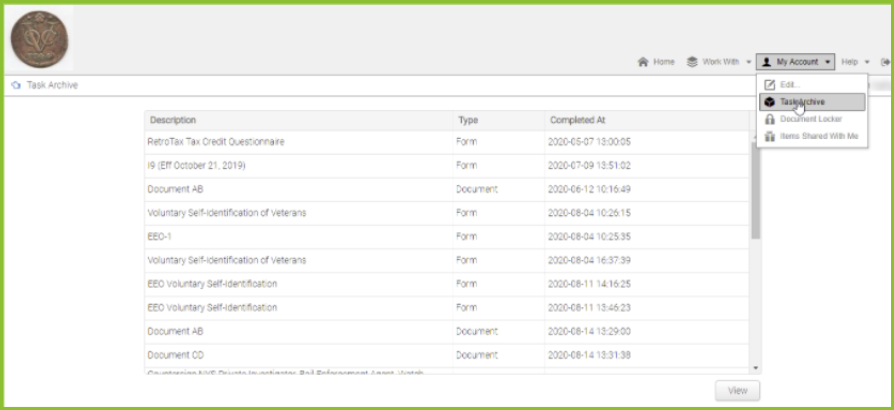
Task: Choose Items Shared With Me menu entry
Action: pos(812,136)
